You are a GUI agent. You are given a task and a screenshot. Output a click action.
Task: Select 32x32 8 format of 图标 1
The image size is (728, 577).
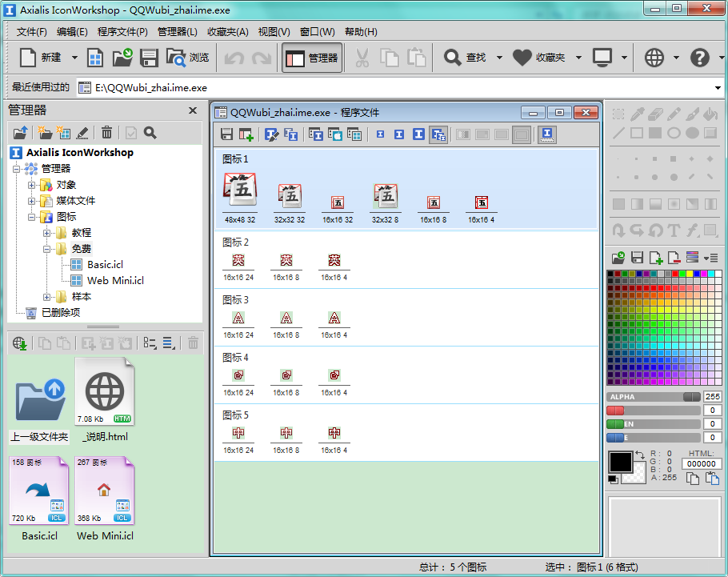coord(386,203)
